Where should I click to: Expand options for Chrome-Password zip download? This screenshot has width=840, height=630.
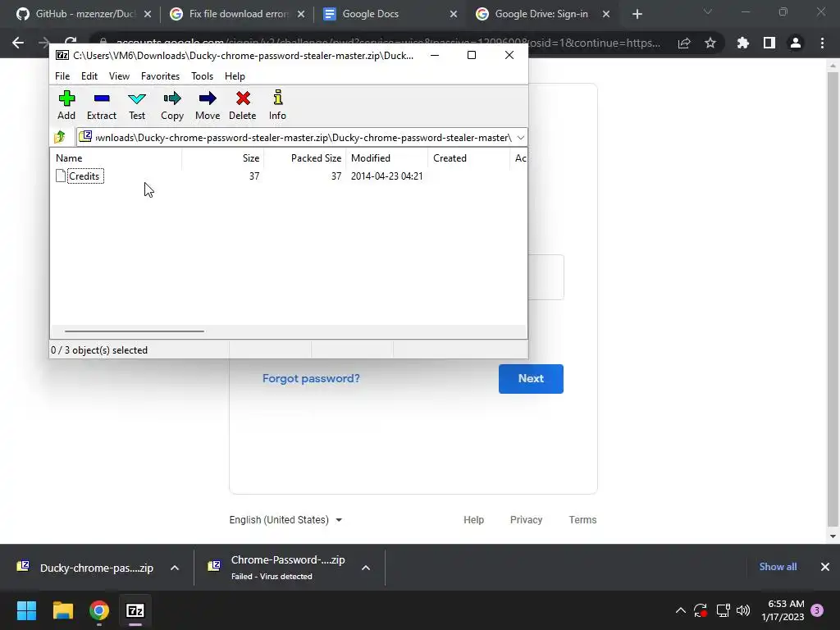click(x=366, y=568)
